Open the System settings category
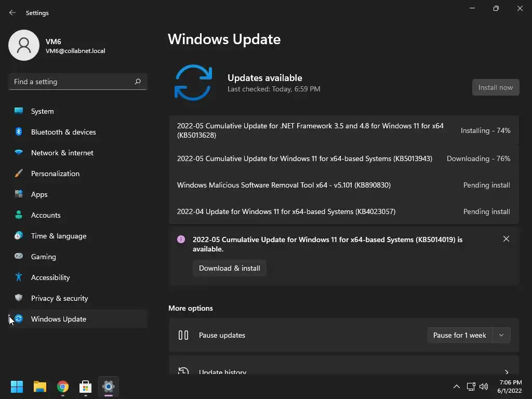Screen dimensions: 532x399 (78, 111)
